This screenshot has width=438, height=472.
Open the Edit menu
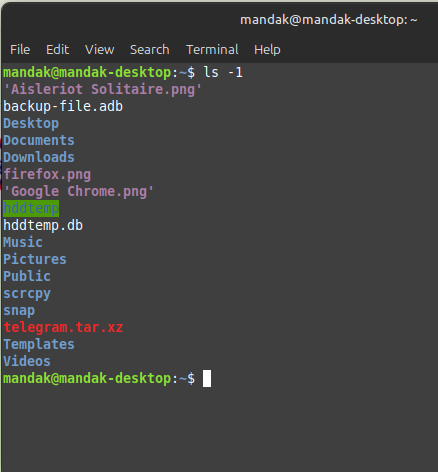(57, 50)
